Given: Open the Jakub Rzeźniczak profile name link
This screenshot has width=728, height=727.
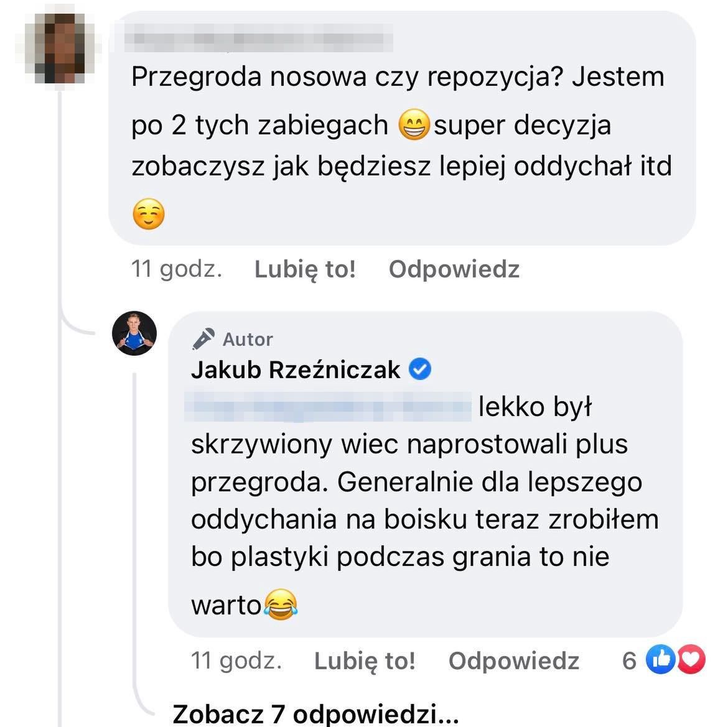Looking at the screenshot, I should [296, 370].
